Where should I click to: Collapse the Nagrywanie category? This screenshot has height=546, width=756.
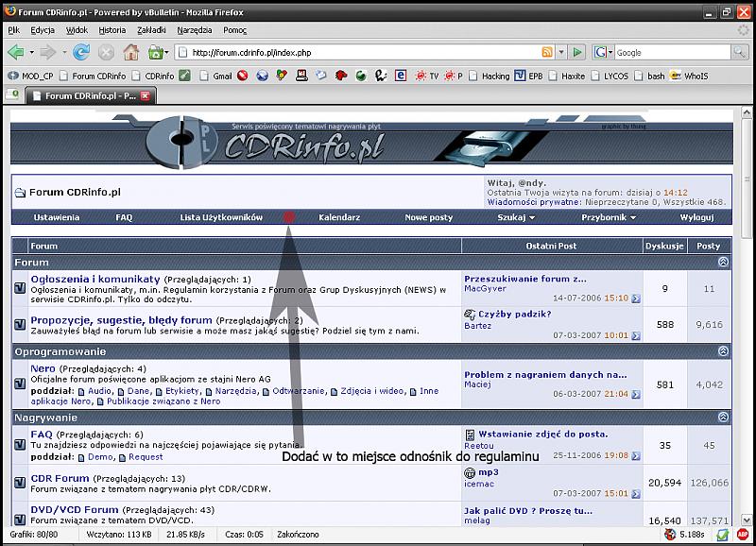pos(723,417)
